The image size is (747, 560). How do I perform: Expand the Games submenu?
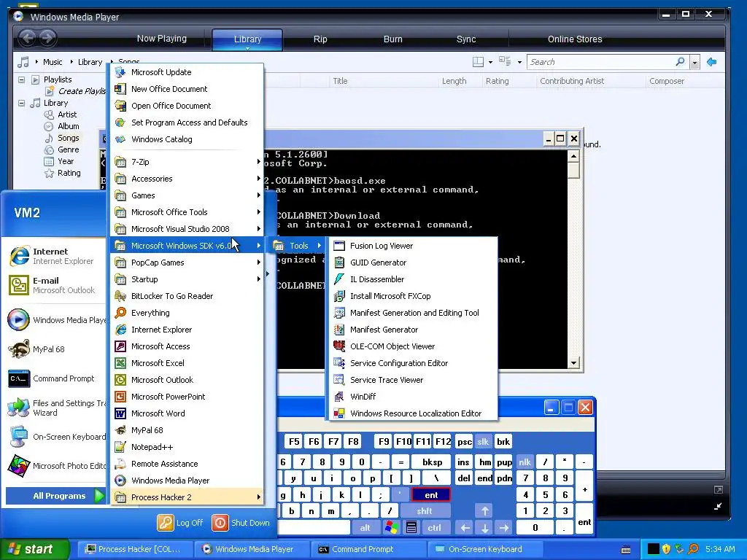tap(187, 195)
